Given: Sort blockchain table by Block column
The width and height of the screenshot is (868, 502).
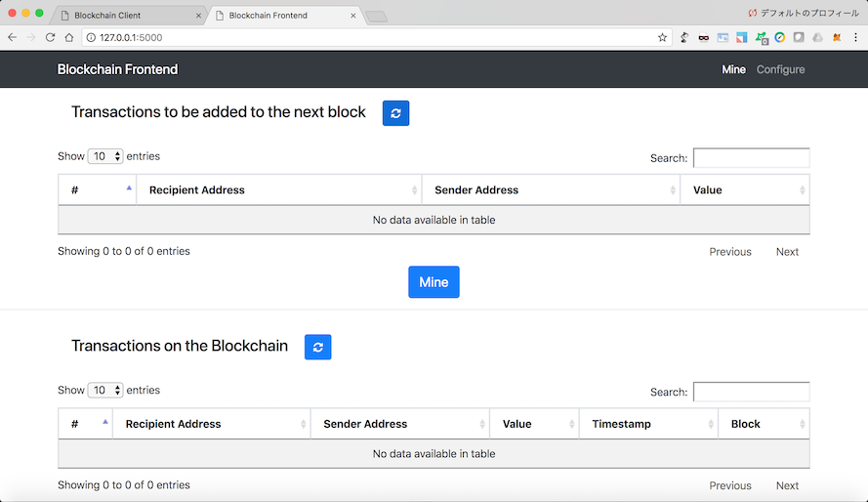Looking at the screenshot, I should click(763, 424).
